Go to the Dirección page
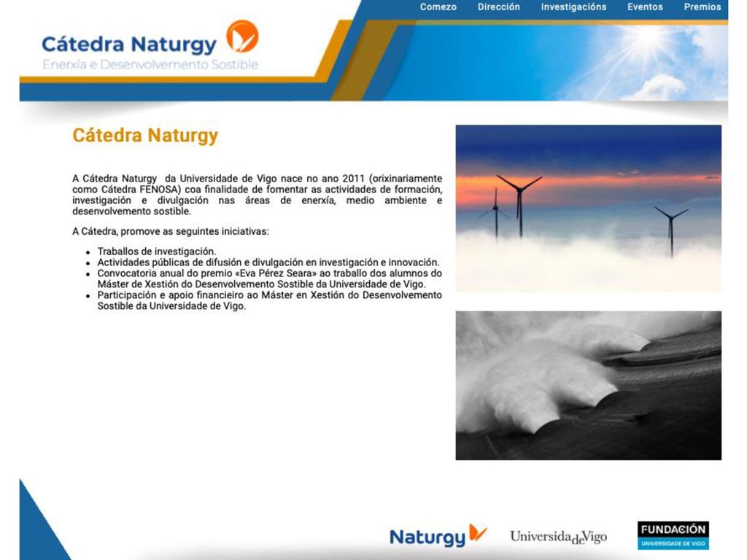 point(498,7)
